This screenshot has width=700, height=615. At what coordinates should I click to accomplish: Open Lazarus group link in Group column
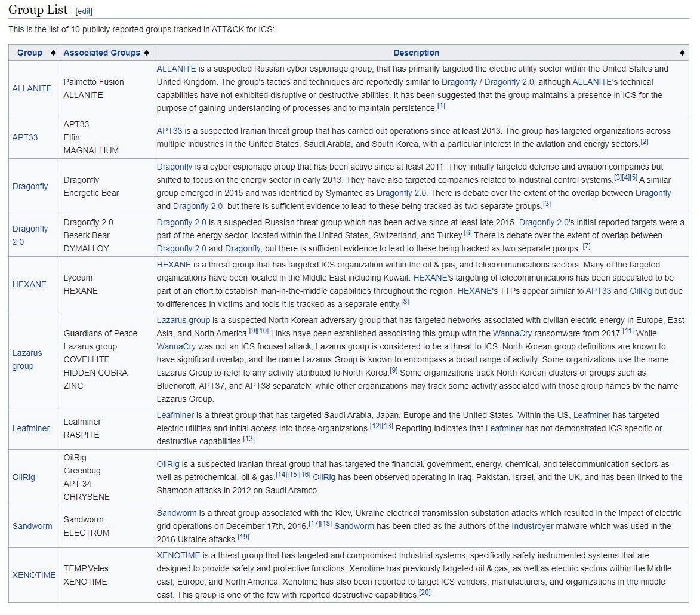pyautogui.click(x=27, y=359)
